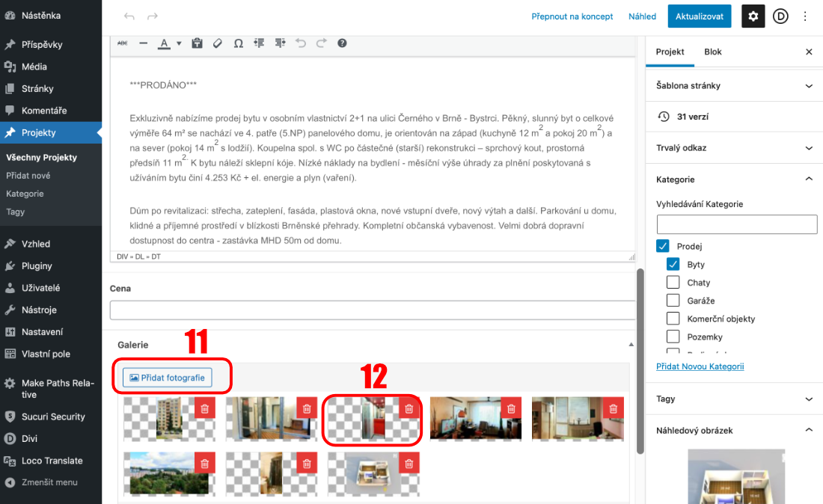Viewport: 823px width, 504px height.
Task: Switch to the Blok tab
Action: click(712, 52)
